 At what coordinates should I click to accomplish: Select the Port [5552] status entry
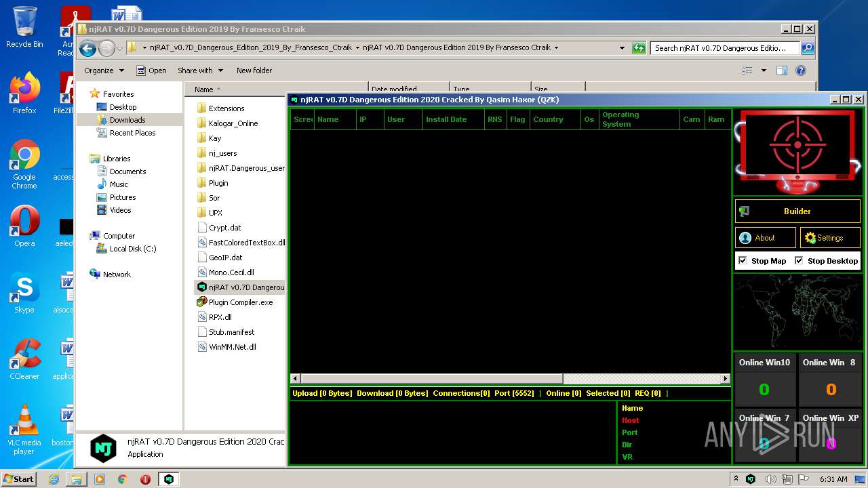(x=514, y=393)
